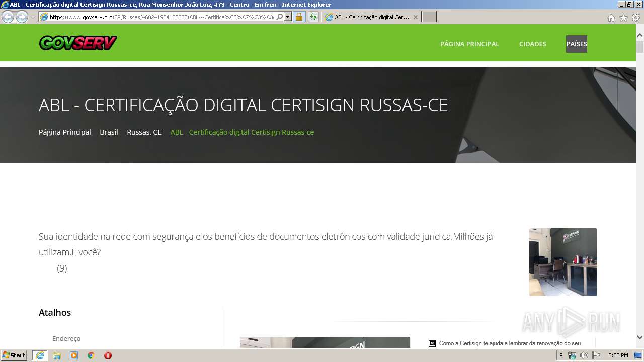
Task: Click the Action Center flag icon
Action: [x=596, y=355]
